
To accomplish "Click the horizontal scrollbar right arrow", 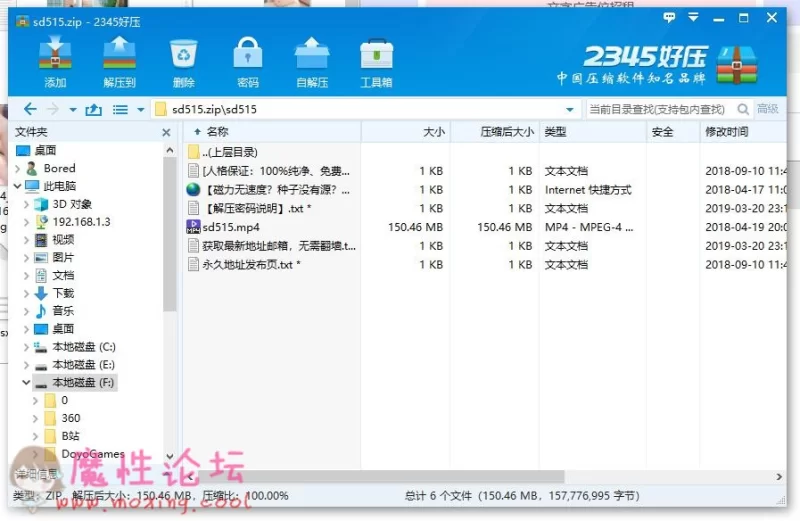I will point(779,477).
